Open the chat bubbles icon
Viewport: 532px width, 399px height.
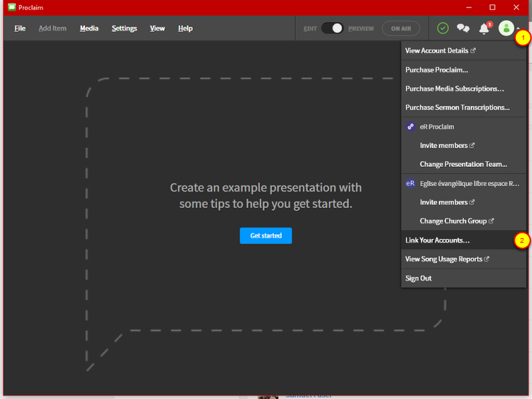pos(463,28)
